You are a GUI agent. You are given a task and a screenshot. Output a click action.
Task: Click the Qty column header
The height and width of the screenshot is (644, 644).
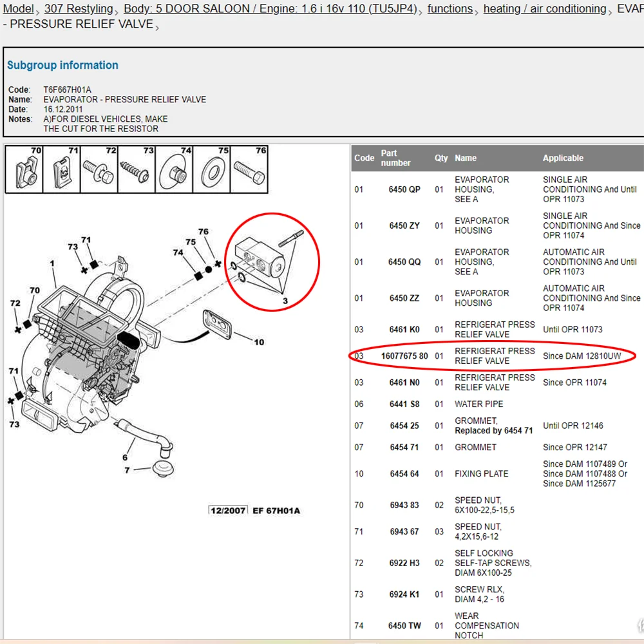coord(441,158)
